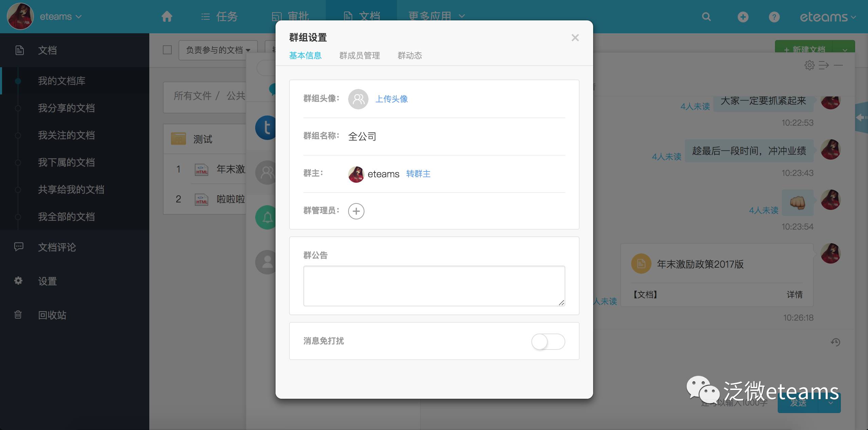Screen dimensions: 868x430
Task: Close the 群组设置 dialog
Action: click(575, 38)
